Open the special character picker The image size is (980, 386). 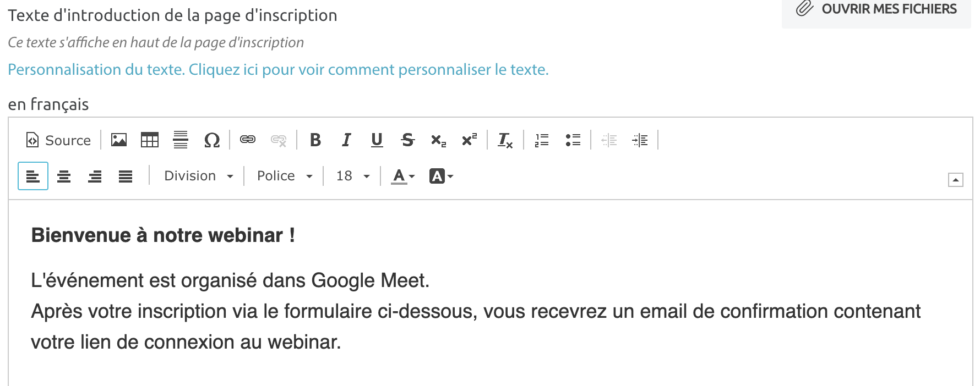click(212, 140)
